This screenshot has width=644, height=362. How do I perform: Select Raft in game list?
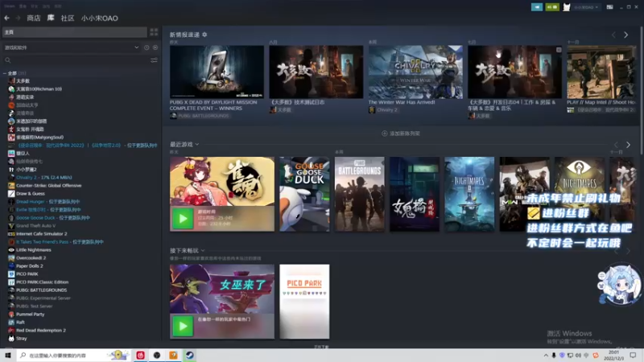tap(20, 323)
